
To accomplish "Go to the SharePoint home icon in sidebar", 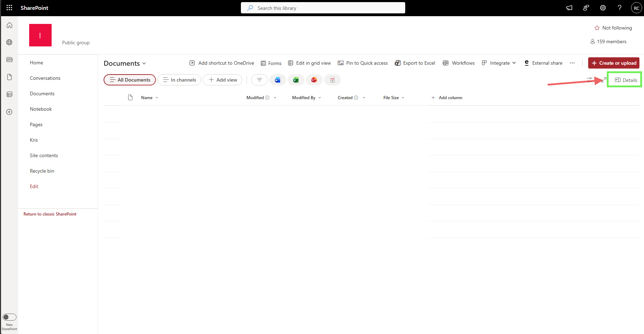I will click(x=9, y=25).
